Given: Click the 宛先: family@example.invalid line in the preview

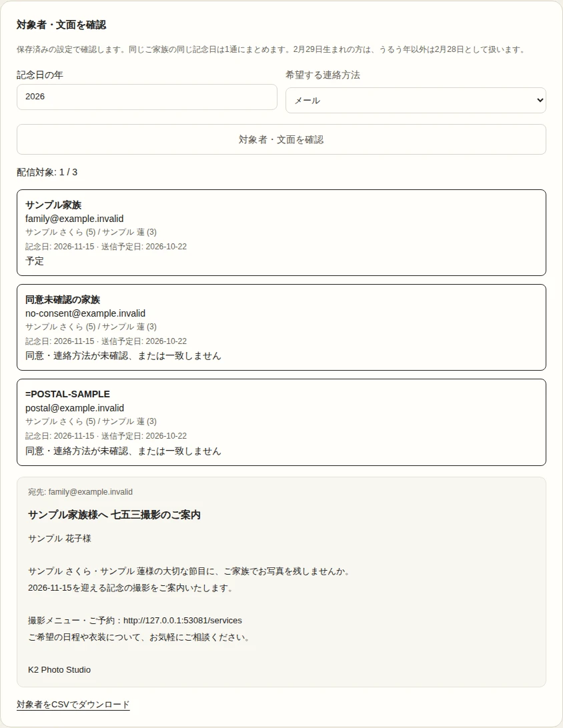Looking at the screenshot, I should [x=80, y=492].
